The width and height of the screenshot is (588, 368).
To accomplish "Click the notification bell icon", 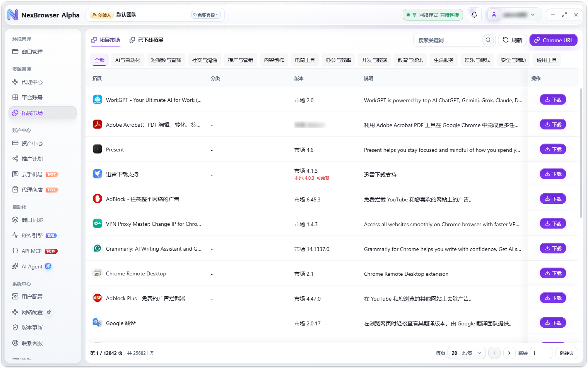I will [x=474, y=15].
